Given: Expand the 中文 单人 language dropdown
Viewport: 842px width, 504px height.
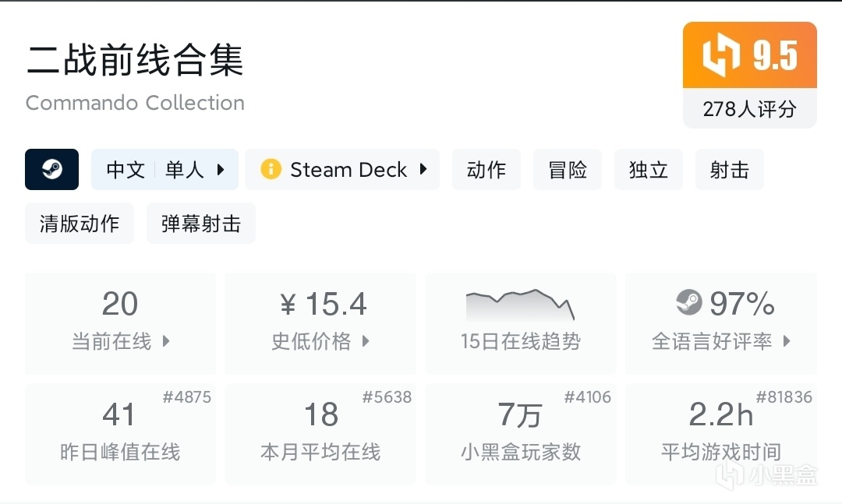Looking at the screenshot, I should click(221, 170).
